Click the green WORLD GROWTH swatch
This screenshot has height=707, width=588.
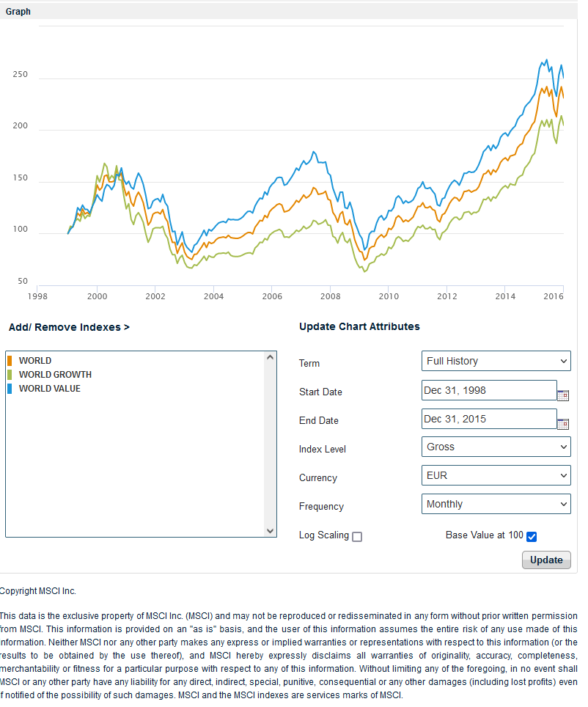(x=10, y=375)
